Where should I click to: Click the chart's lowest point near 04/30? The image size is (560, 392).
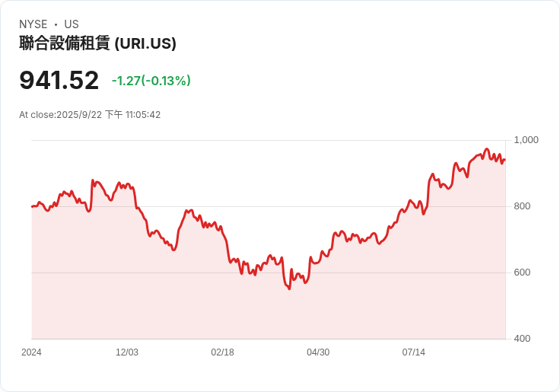(289, 288)
